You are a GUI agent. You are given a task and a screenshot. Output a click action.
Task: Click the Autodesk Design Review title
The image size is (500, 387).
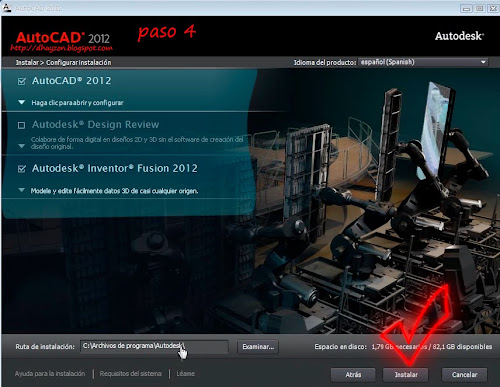[x=95, y=125]
